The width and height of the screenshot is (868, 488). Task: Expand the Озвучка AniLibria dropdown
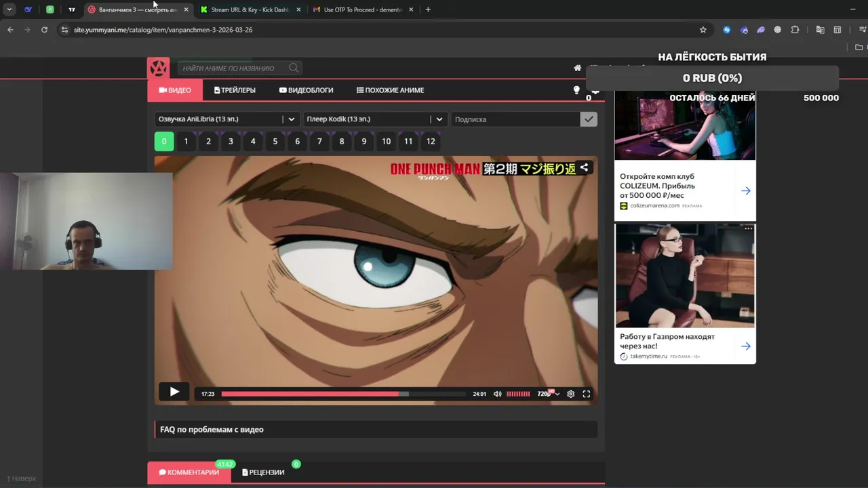[x=227, y=119]
